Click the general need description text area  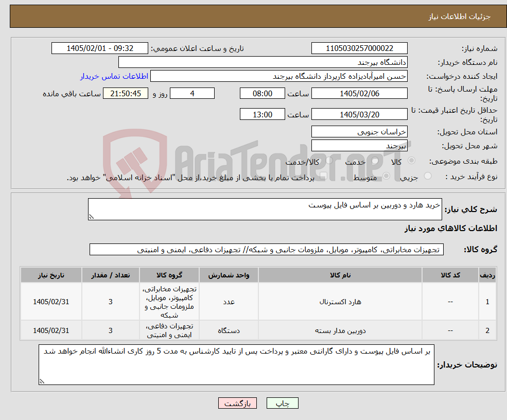(265, 209)
